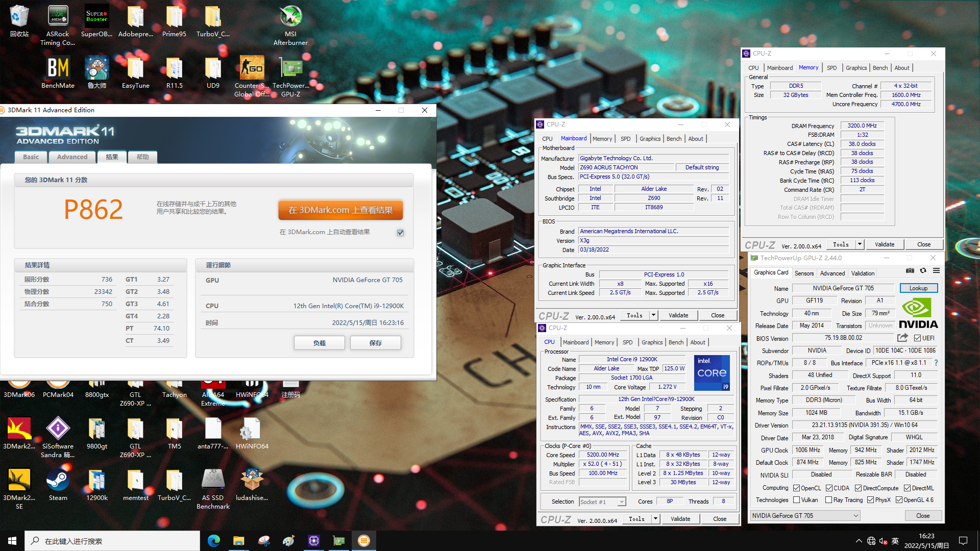
Task: Toggle the Vulkan checkbox
Action: tap(797, 500)
